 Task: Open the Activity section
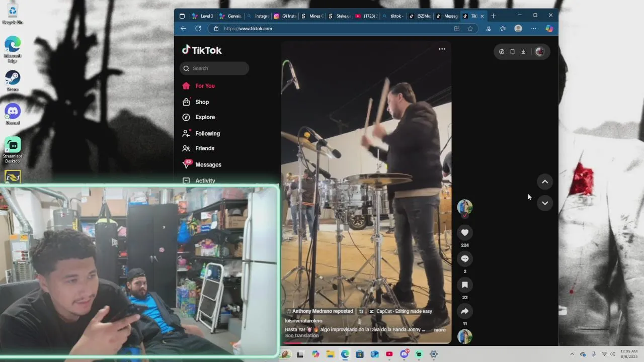[x=199, y=180]
